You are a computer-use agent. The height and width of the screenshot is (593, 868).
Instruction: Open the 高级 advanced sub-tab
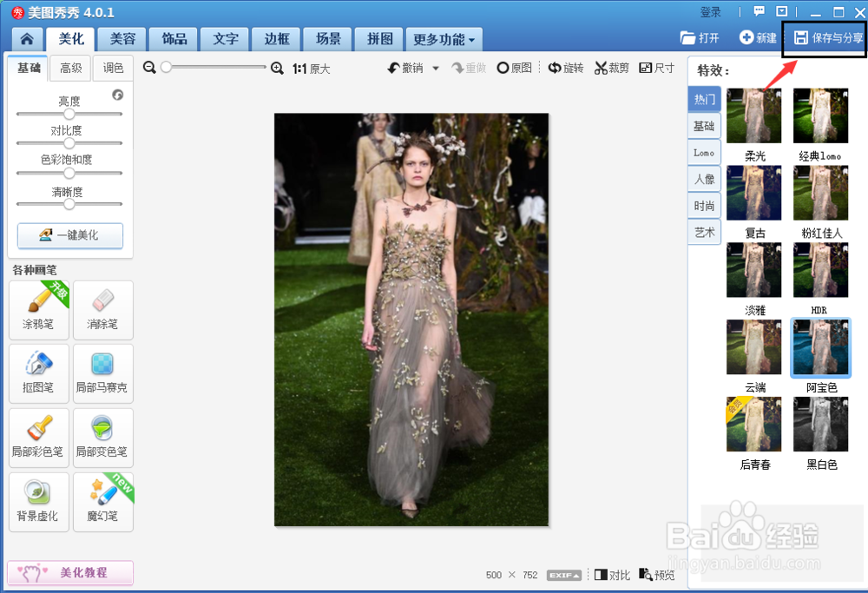[x=71, y=68]
